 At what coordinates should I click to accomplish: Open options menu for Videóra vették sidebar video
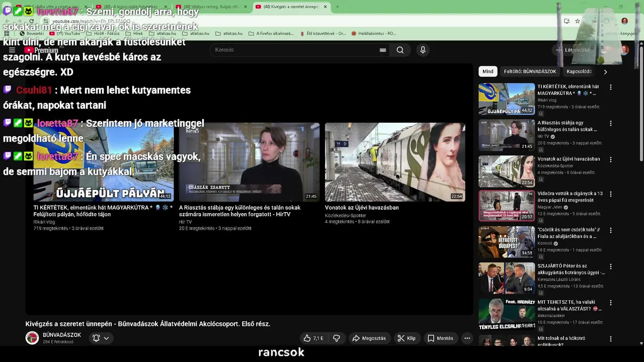(611, 194)
